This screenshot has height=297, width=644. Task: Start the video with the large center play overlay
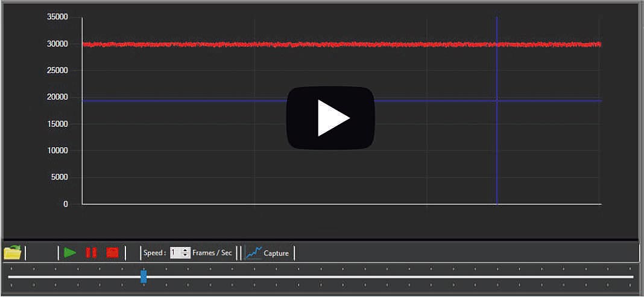point(330,118)
